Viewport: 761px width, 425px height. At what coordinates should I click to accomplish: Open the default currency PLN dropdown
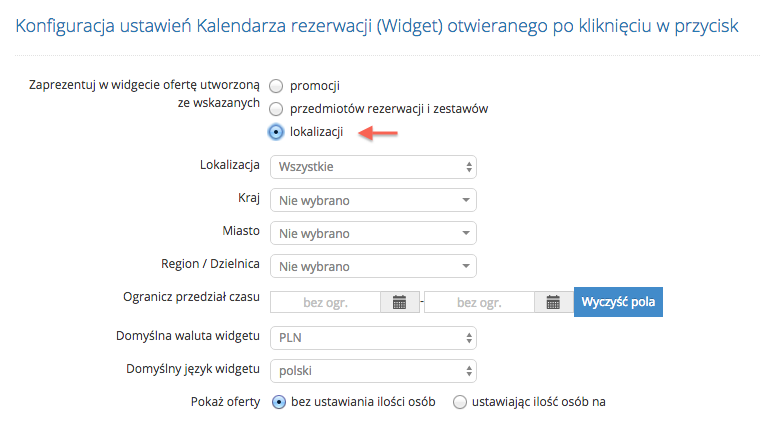[373, 338]
